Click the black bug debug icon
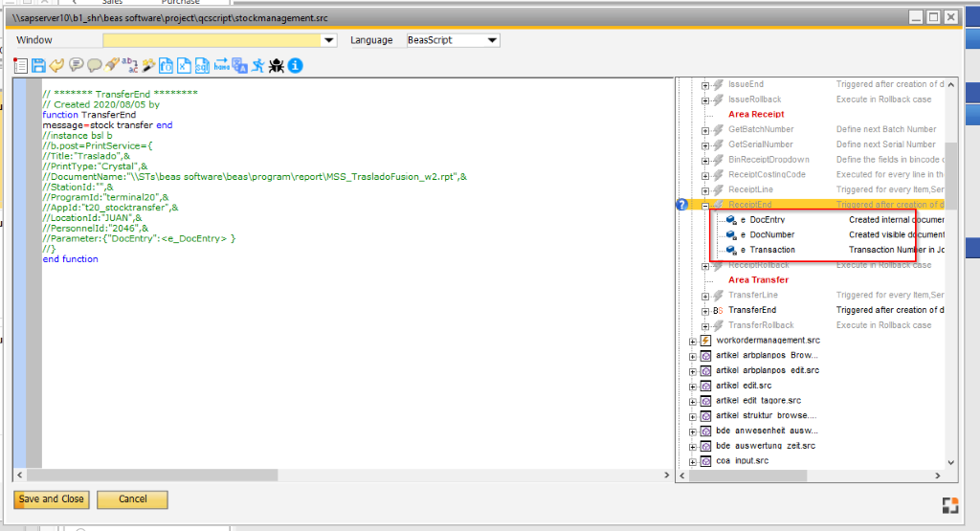Image resolution: width=980 pixels, height=531 pixels. [277, 66]
